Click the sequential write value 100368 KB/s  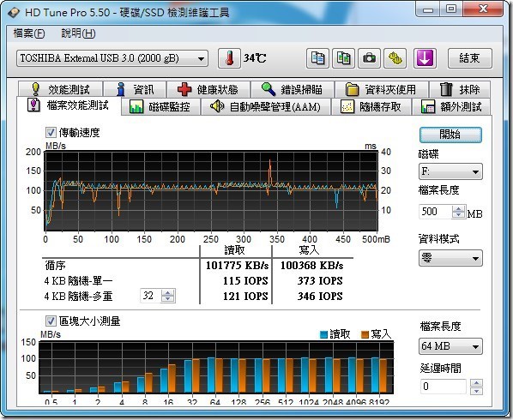point(311,265)
